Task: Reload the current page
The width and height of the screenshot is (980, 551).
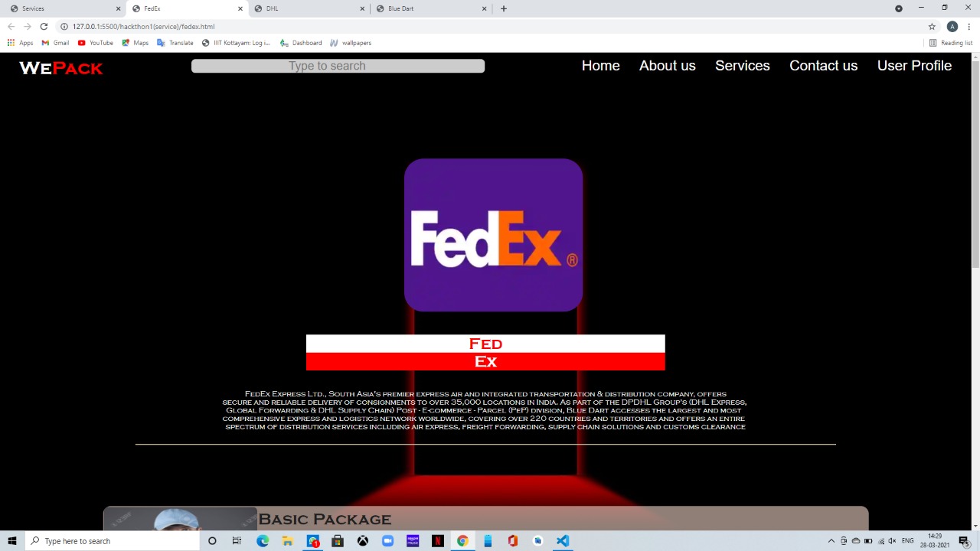Action: (44, 26)
